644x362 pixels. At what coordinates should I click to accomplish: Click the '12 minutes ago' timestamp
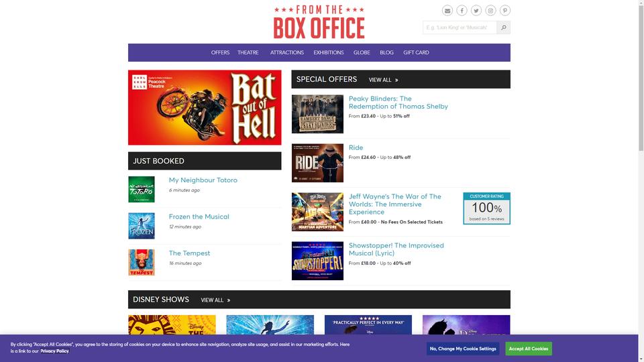[185, 227]
